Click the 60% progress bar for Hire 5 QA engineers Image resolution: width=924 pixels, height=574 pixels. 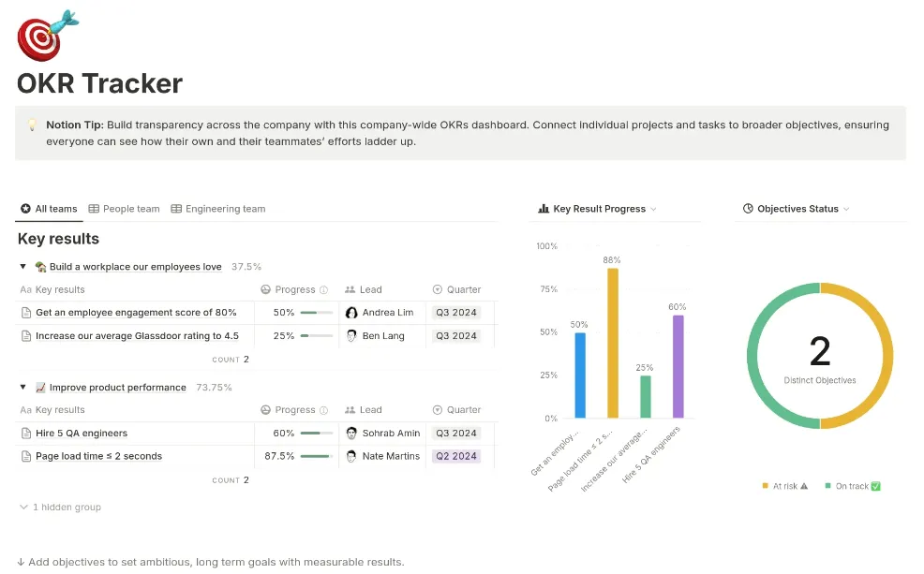point(317,434)
